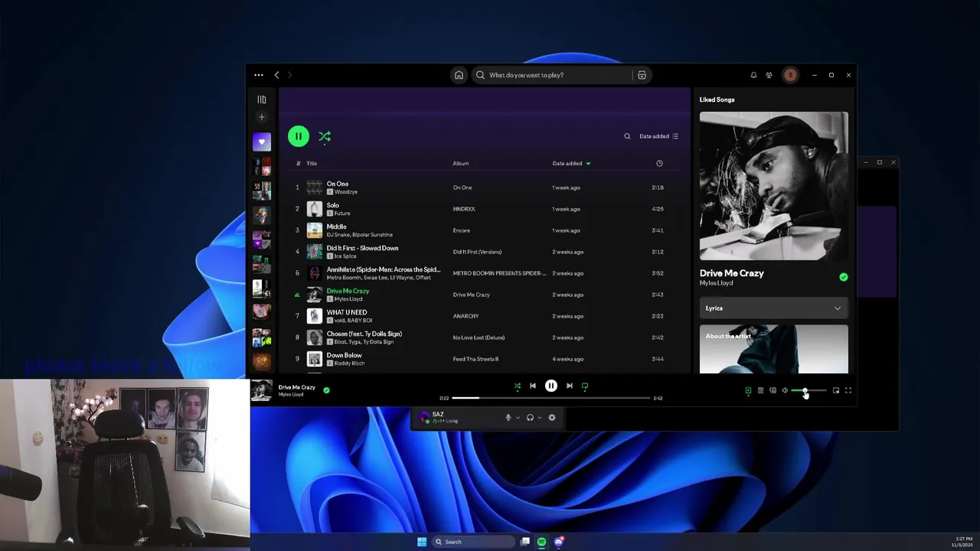
Task: Open the HNDRXX album link
Action: 464,209
